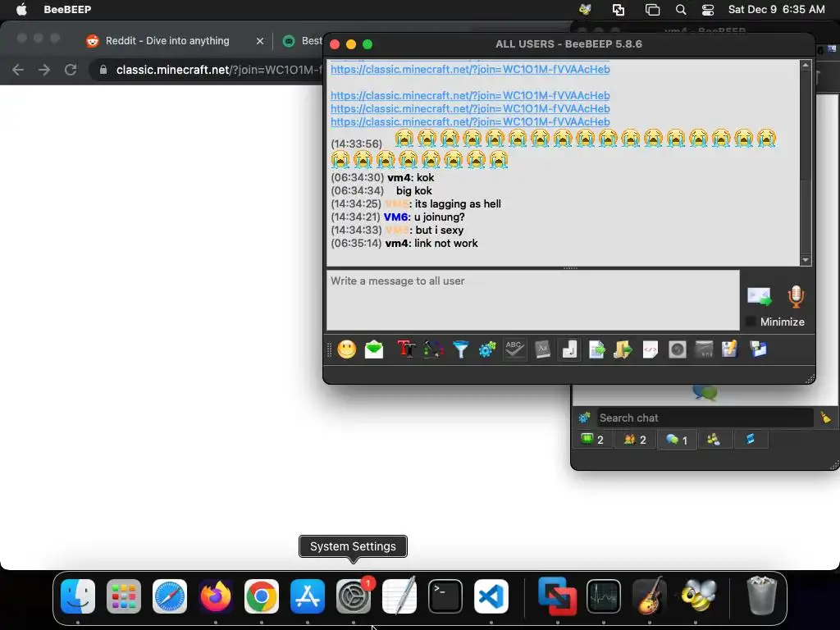The image size is (840, 630).
Task: Open App Store from the Dock
Action: pyautogui.click(x=308, y=596)
